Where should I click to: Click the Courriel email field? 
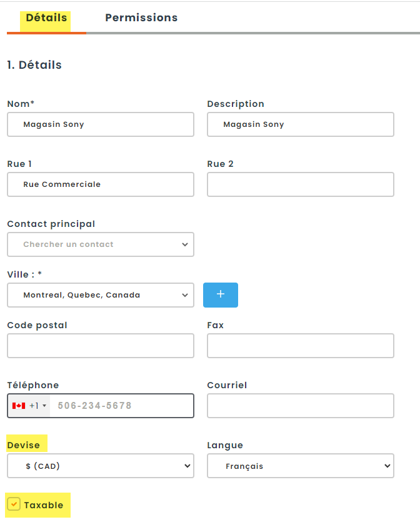pyautogui.click(x=300, y=406)
